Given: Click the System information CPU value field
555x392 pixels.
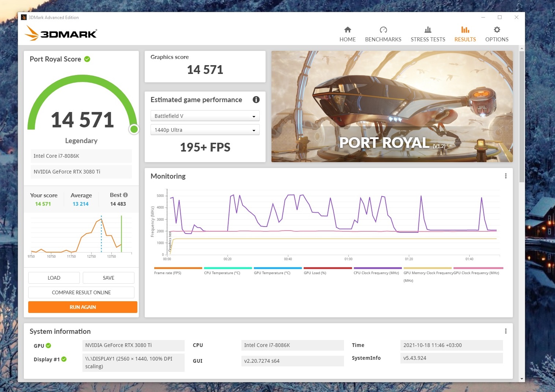Looking at the screenshot, I should click(x=292, y=345).
